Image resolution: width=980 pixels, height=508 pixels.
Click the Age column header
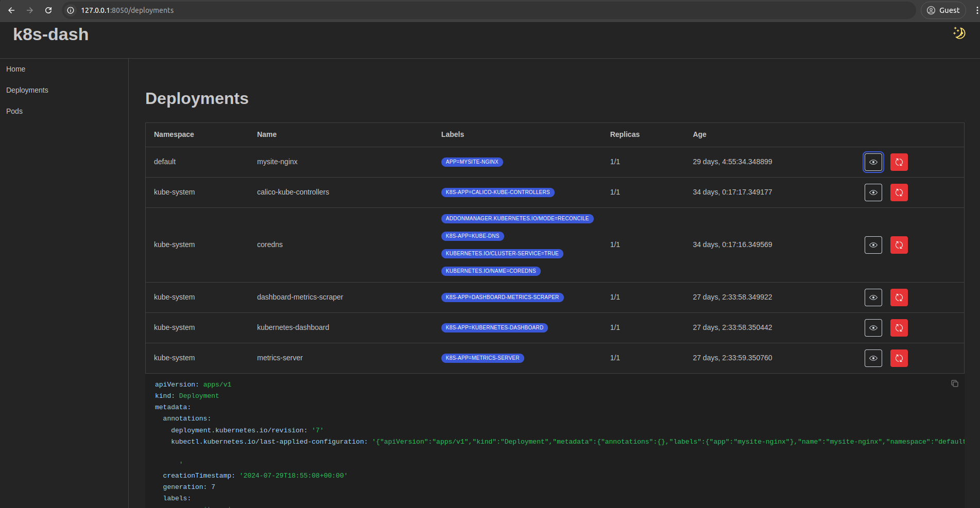(699, 134)
